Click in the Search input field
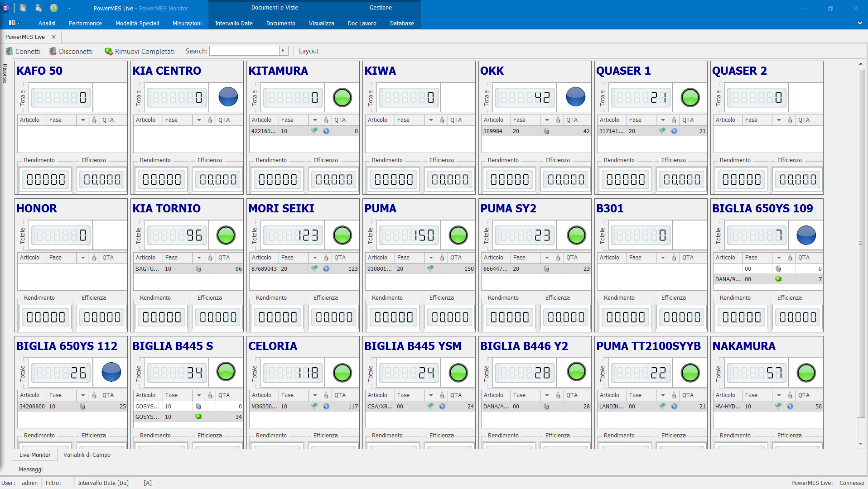The height and width of the screenshot is (489, 868). tap(244, 51)
